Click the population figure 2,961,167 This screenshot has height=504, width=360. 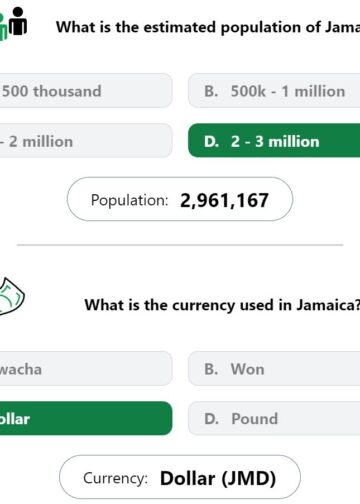coord(224,200)
